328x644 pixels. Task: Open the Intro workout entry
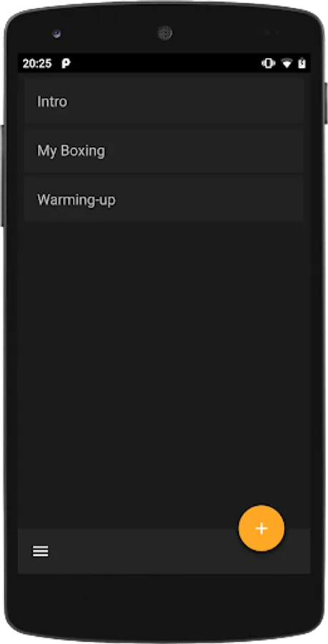pos(164,101)
